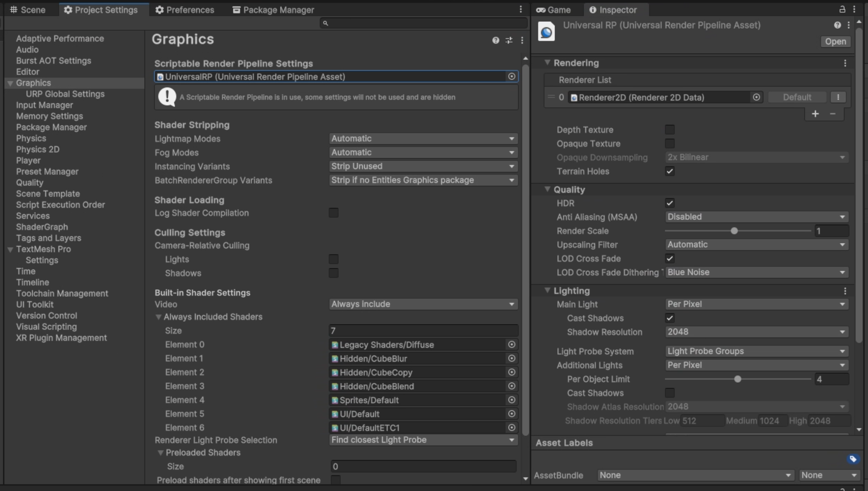Click object picker for UniversalRP pipeline asset
868x491 pixels.
pyautogui.click(x=511, y=76)
